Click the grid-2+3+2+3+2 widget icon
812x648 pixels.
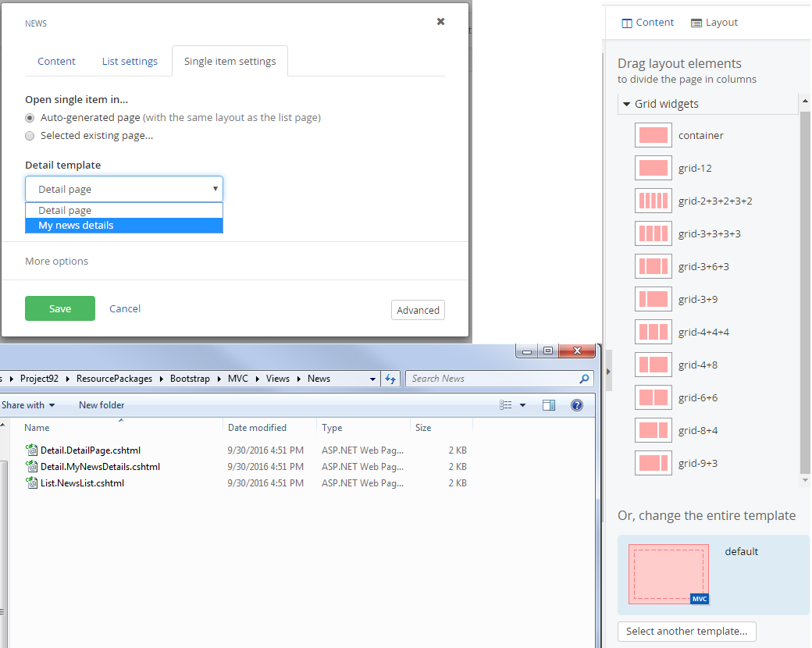(653, 200)
